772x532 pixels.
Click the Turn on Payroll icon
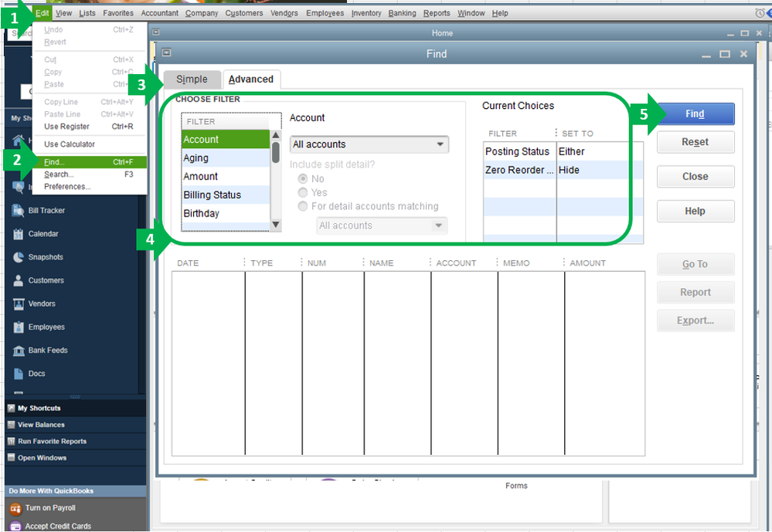pos(15,508)
